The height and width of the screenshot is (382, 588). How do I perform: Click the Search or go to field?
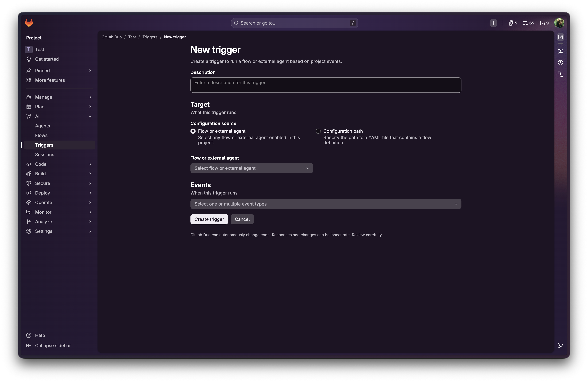click(x=294, y=23)
